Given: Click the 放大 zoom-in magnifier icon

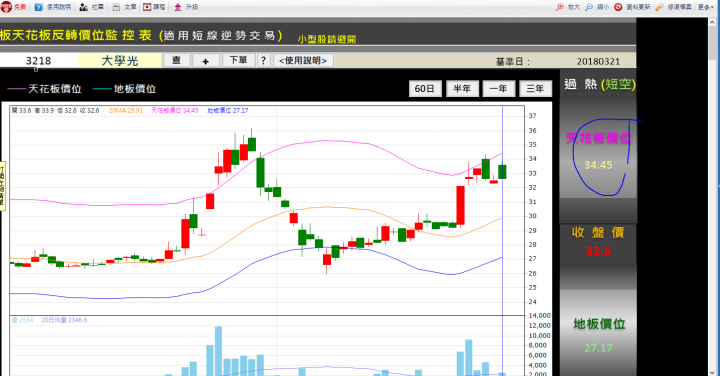Looking at the screenshot, I should [560, 7].
